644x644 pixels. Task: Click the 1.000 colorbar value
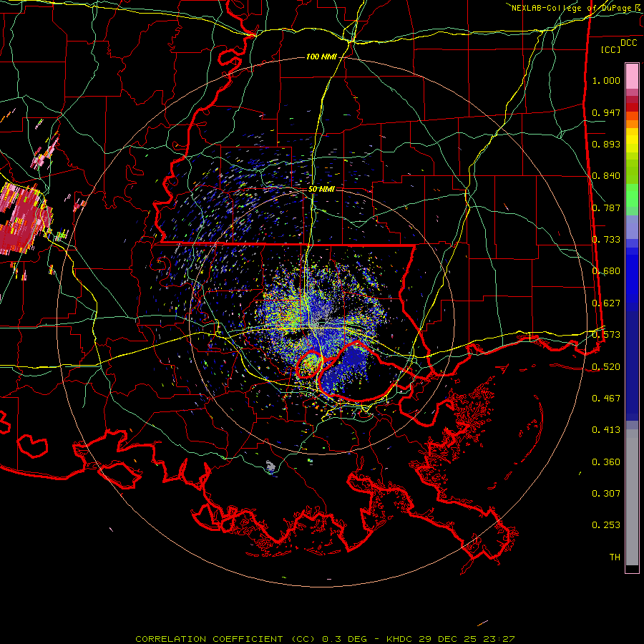[x=606, y=80]
